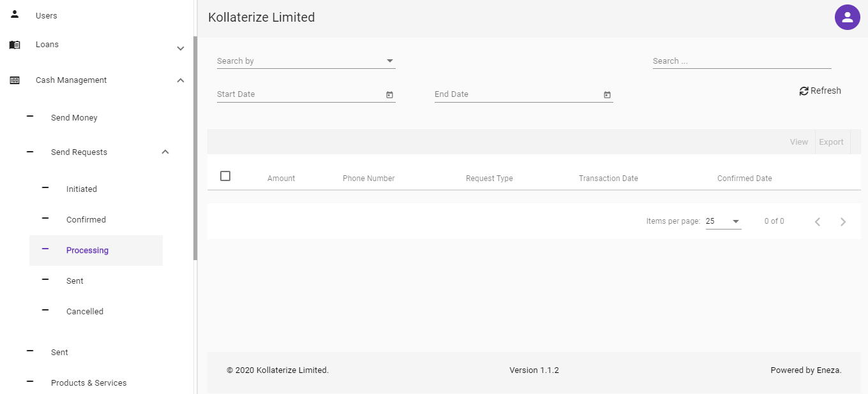Expand the Loans menu chevron
The width and height of the screenshot is (868, 394).
coord(181,48)
